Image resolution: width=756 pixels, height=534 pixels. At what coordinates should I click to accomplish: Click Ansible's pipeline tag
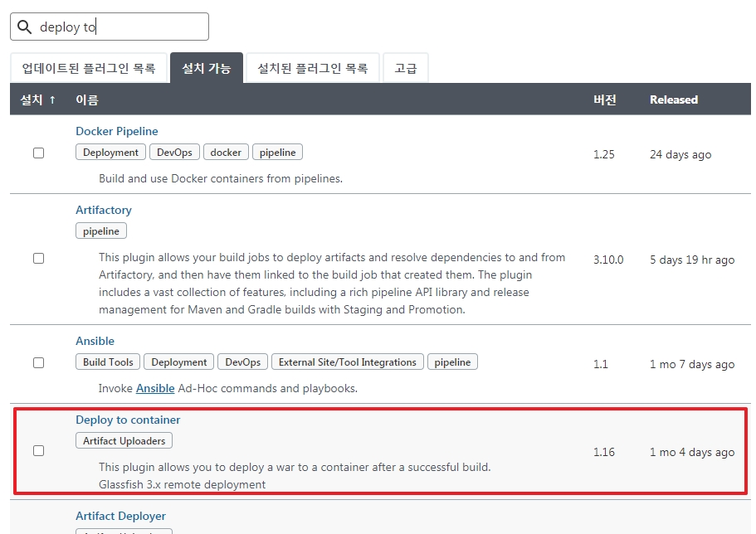click(453, 362)
